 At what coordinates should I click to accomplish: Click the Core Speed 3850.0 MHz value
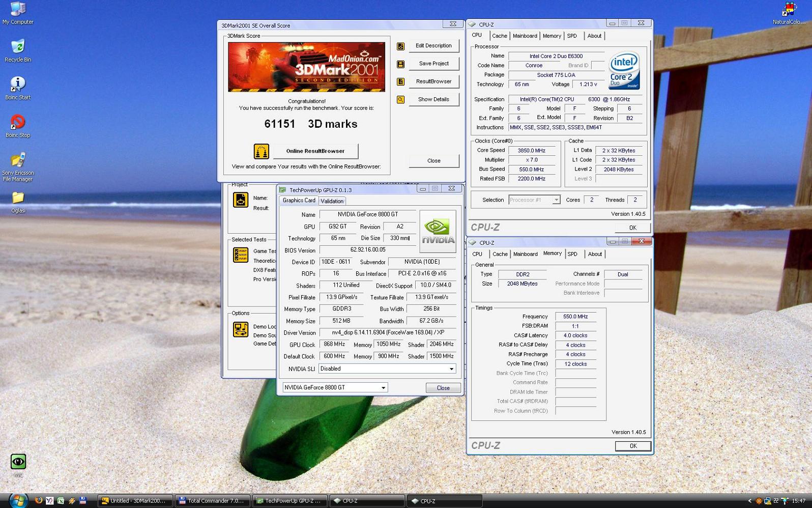tap(531, 151)
